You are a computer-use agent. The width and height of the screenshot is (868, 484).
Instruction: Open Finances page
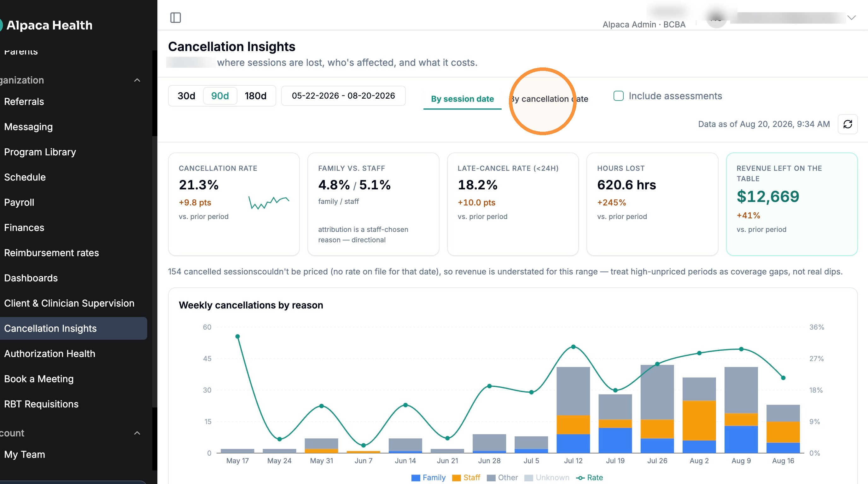[x=24, y=228]
